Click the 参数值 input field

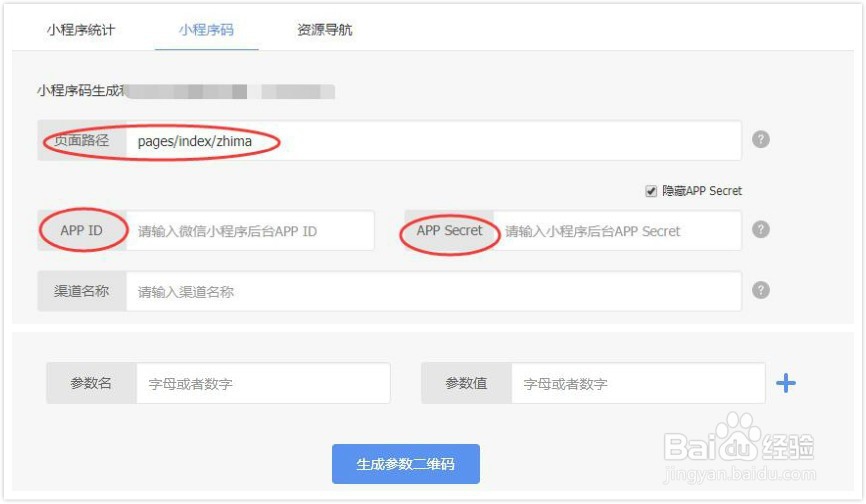click(x=638, y=383)
